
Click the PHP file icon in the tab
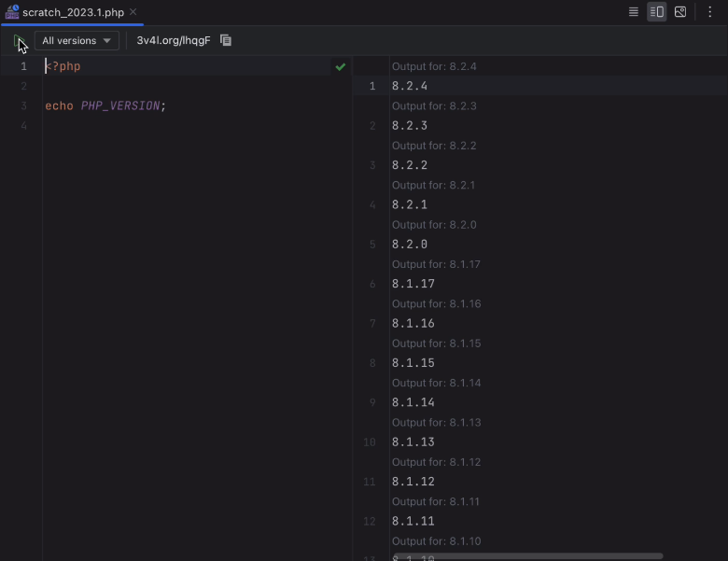[x=12, y=12]
